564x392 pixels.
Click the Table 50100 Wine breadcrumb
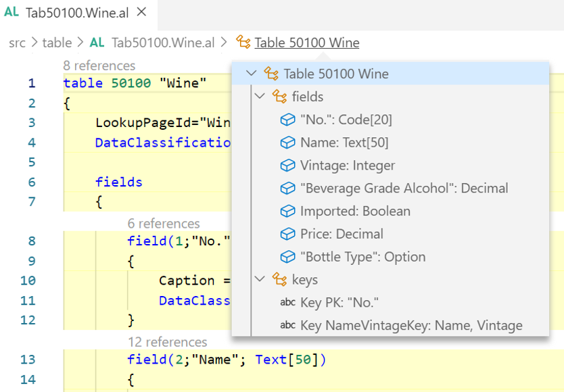pyautogui.click(x=306, y=43)
